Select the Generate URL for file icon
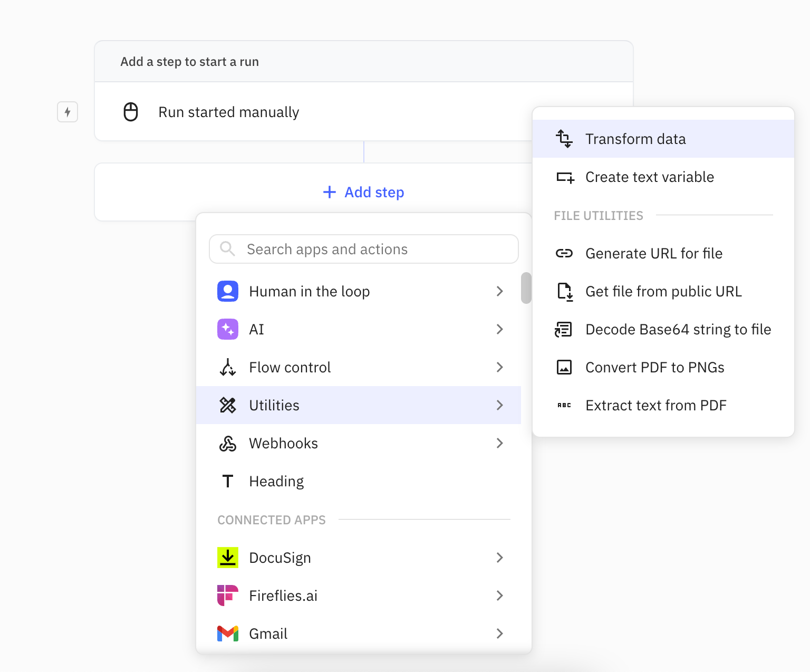The image size is (810, 672). (564, 253)
